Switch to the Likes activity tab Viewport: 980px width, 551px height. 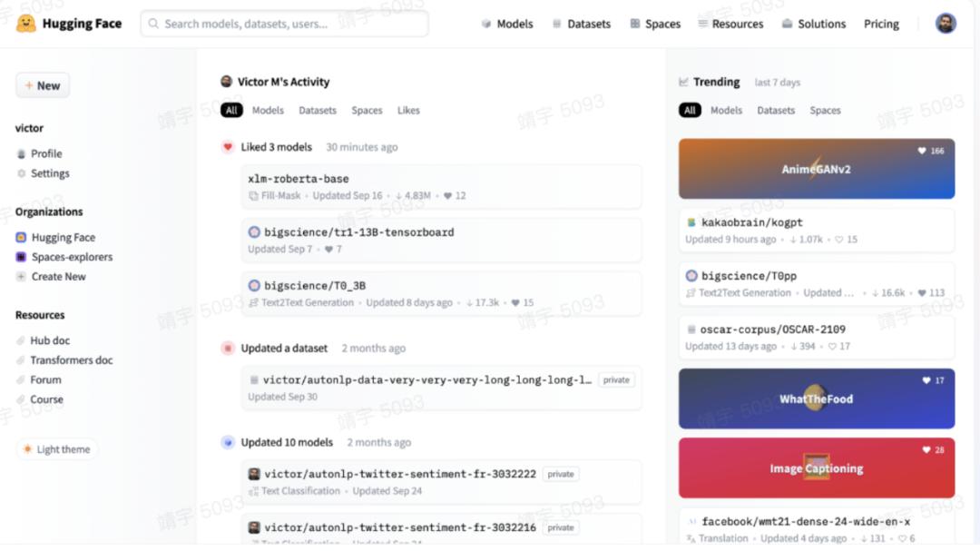pos(408,110)
